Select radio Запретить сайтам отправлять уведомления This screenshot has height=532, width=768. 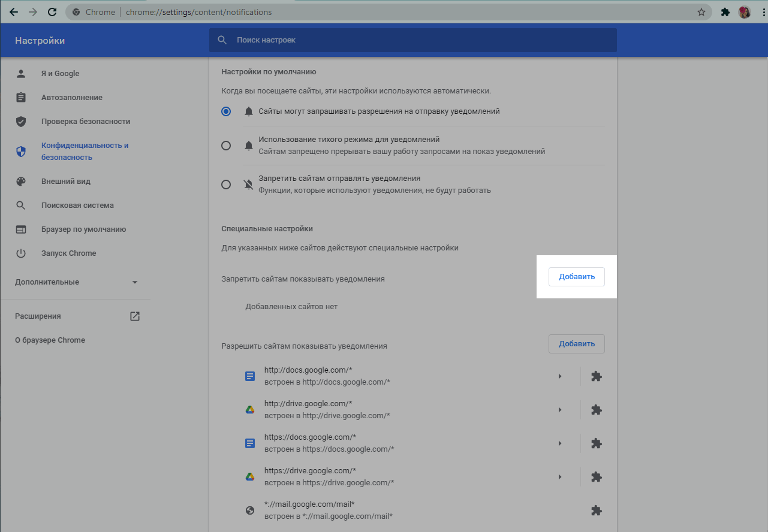226,185
